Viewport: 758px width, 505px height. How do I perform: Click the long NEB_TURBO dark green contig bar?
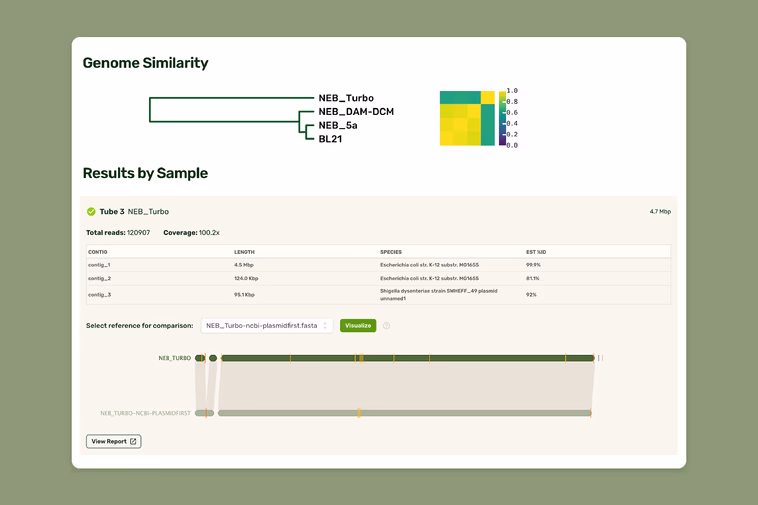(x=407, y=358)
